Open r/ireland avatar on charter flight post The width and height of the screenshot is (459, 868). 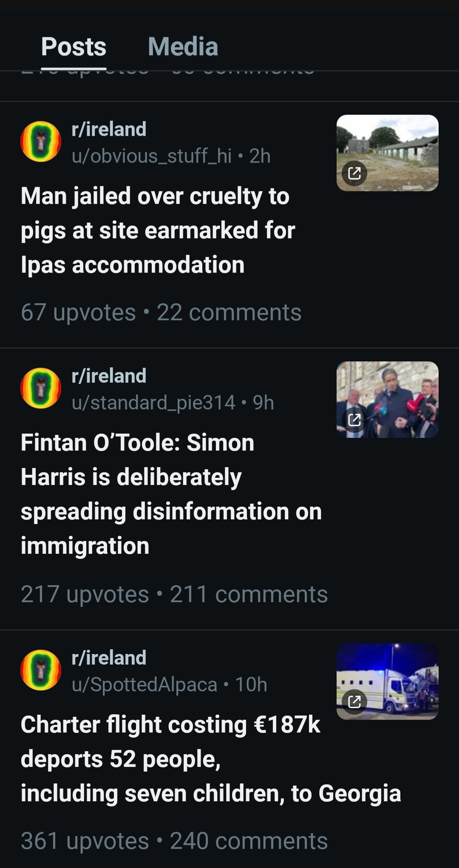pyautogui.click(x=41, y=670)
